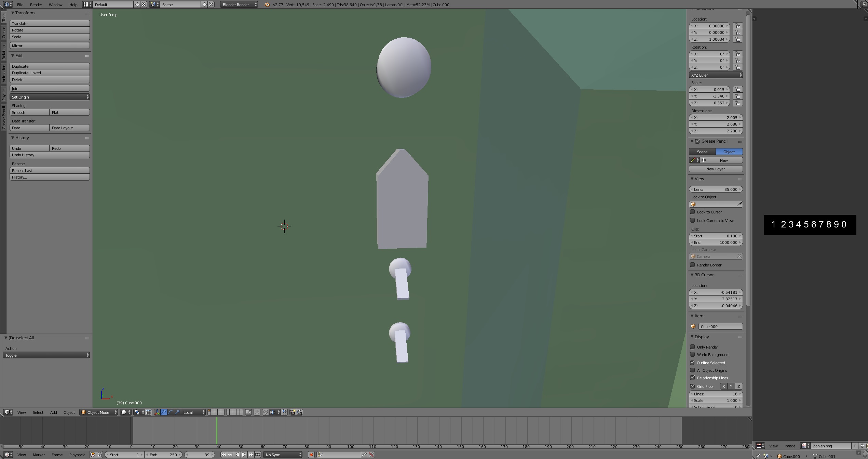Click the Duplicate Linked button
The height and width of the screenshot is (459, 868).
click(x=50, y=73)
